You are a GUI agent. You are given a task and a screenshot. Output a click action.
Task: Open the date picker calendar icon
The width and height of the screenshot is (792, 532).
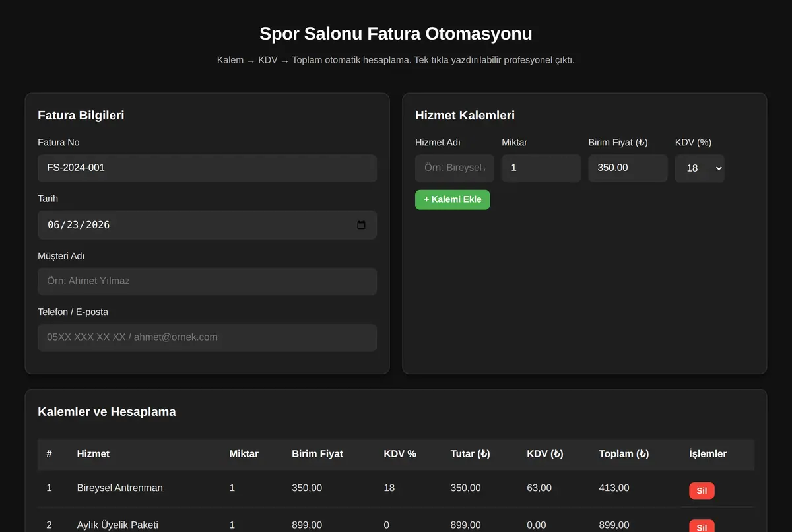[x=361, y=225]
